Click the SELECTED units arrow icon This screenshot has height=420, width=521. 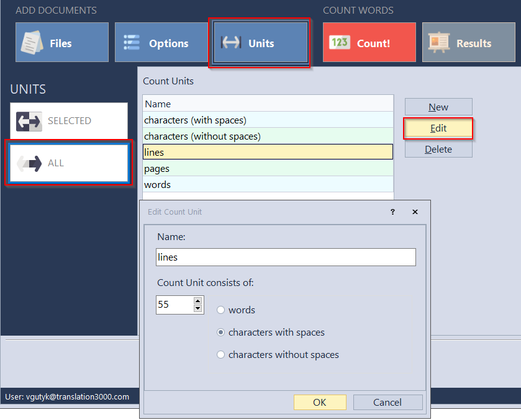coord(29,121)
